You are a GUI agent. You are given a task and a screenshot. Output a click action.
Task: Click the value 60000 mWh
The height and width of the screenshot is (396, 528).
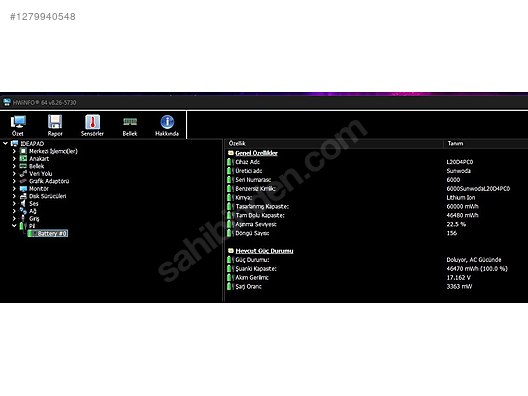click(462, 206)
